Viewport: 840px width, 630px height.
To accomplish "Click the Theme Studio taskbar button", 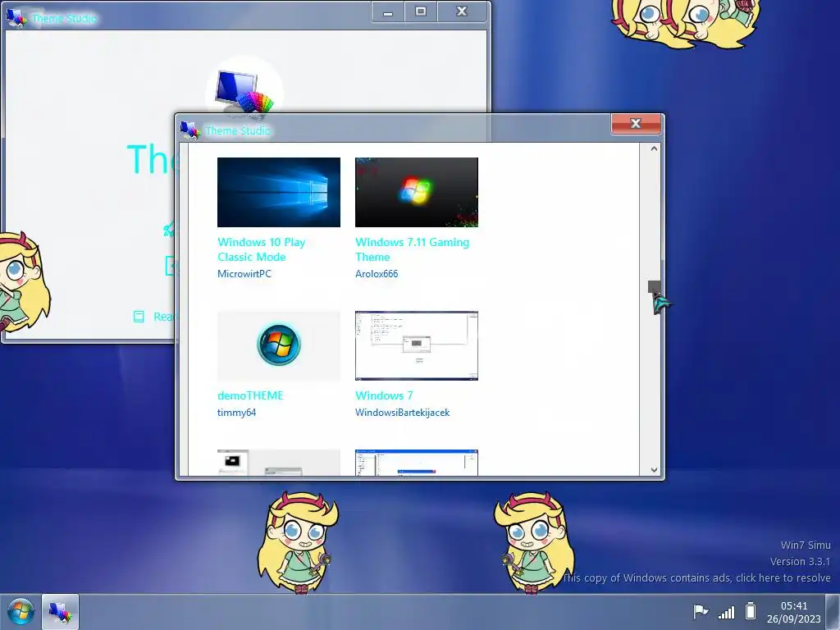I will [x=60, y=612].
